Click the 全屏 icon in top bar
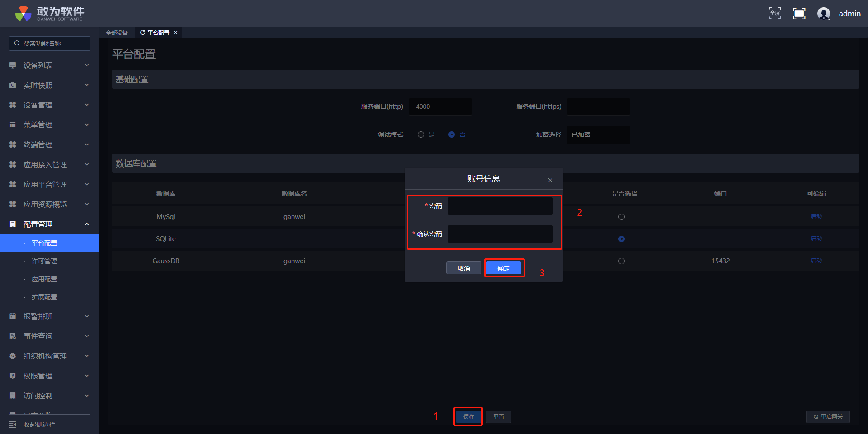 click(774, 14)
